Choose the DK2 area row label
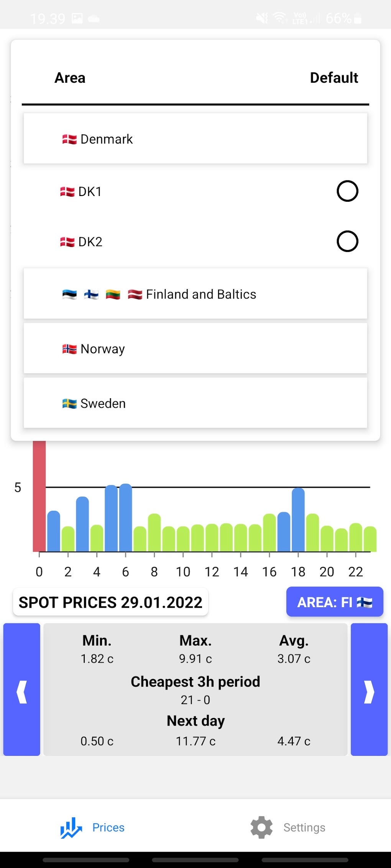 [90, 242]
